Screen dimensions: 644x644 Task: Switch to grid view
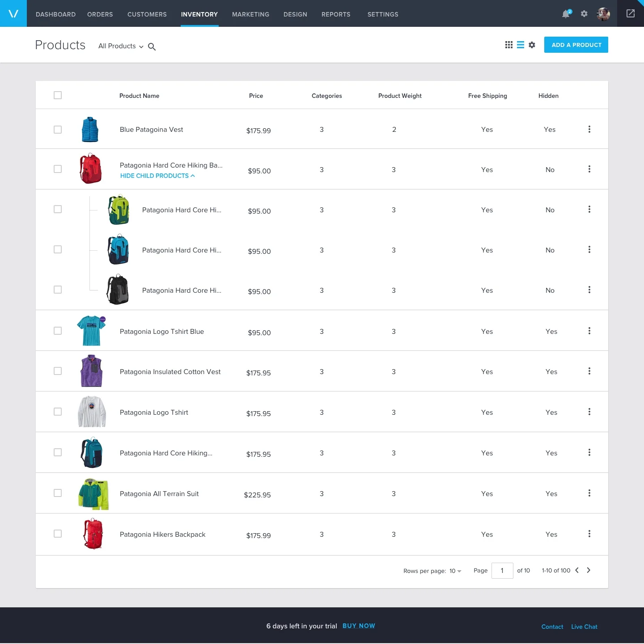pos(509,45)
